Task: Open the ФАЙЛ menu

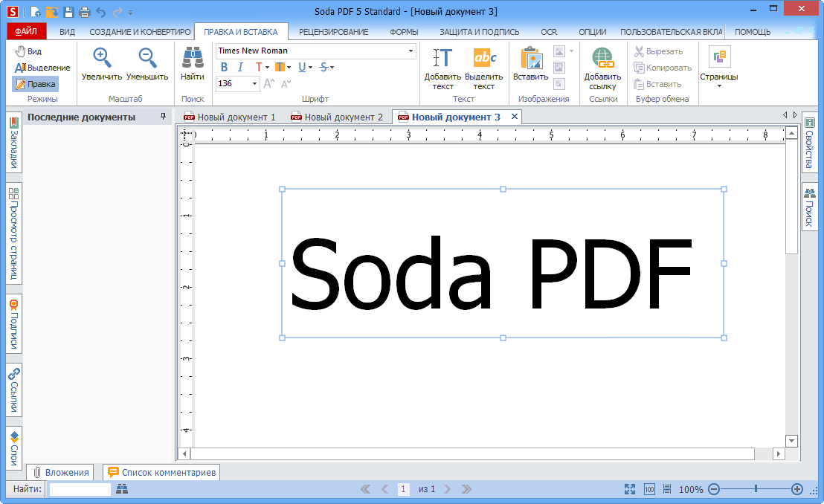Action: [x=26, y=31]
